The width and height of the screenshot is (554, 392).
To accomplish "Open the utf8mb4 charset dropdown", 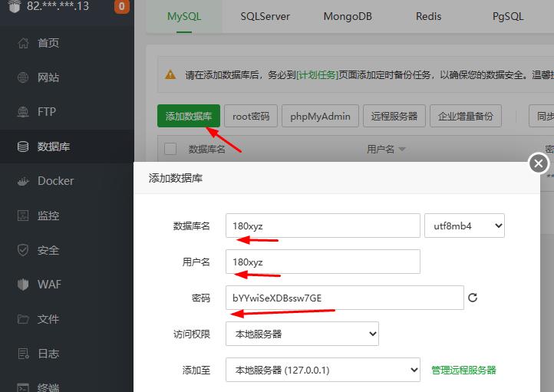I will tap(464, 226).
